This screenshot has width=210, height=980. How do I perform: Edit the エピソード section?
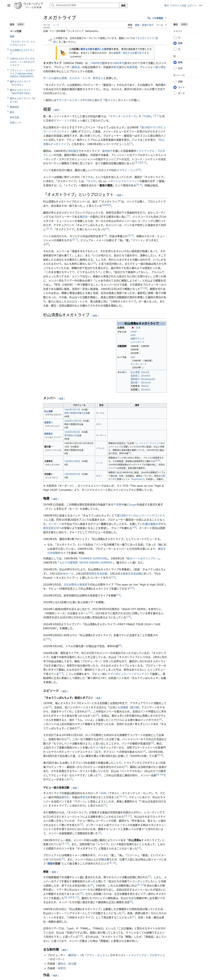[x=64, y=692]
